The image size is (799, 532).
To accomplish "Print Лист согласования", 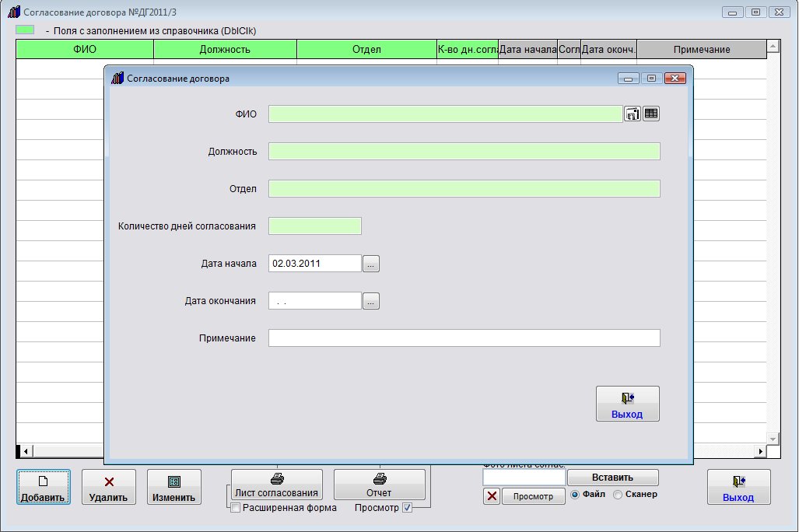I will point(277,485).
